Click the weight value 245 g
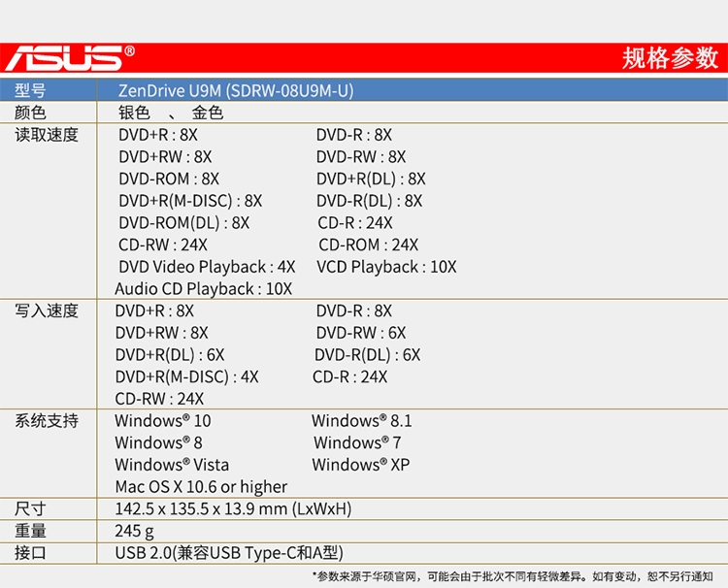The image size is (728, 588). [134, 531]
